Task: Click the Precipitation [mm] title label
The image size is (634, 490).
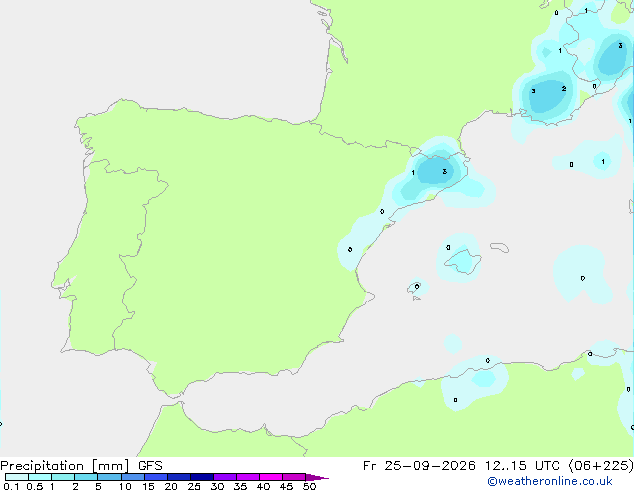Action: tap(65, 466)
